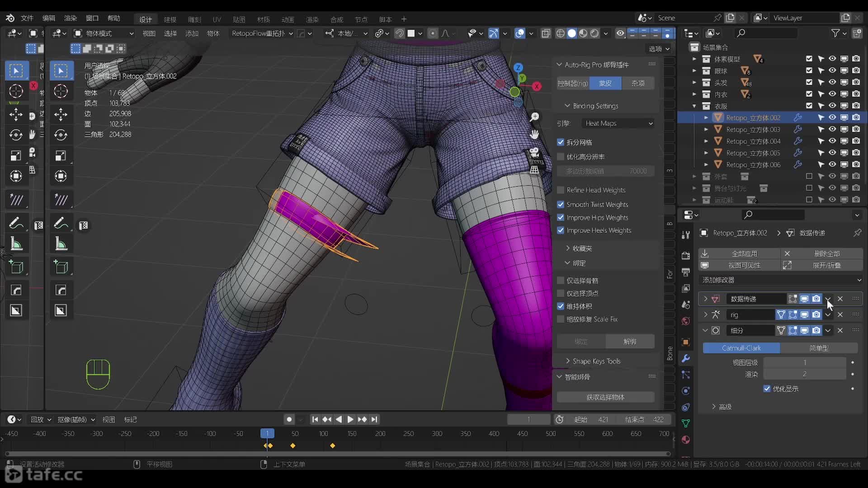Click the timeline play button

[x=350, y=420]
